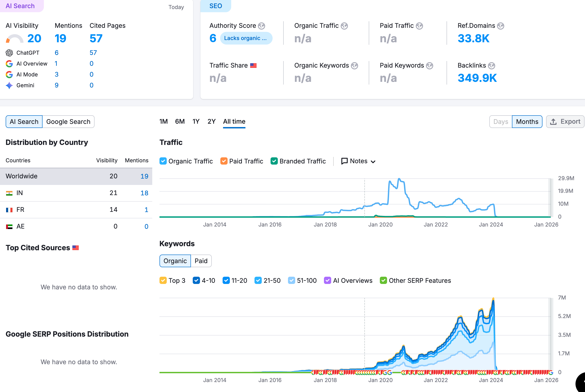Screen dimensions: 585x392
Task: Click the Export button
Action: (565, 122)
